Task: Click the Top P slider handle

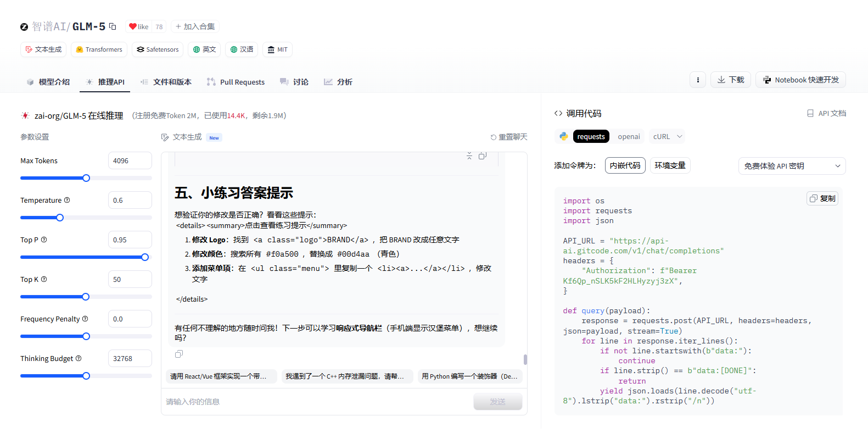Action: (x=145, y=257)
